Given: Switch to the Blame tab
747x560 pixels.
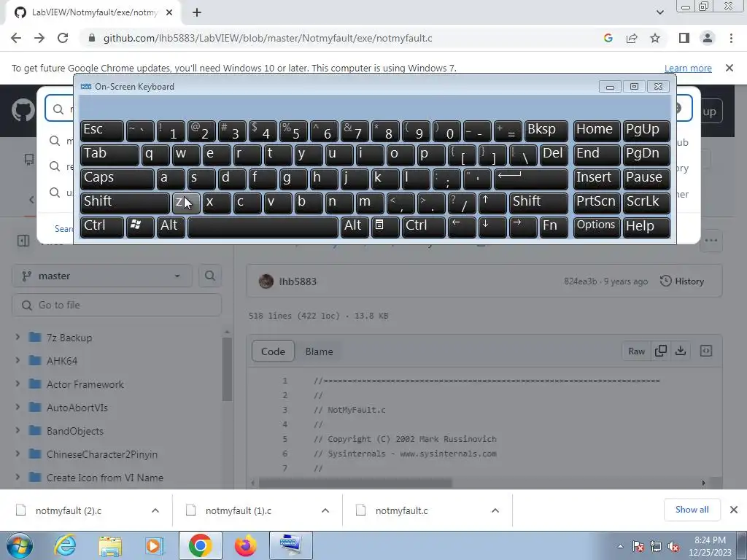Looking at the screenshot, I should coord(320,351).
